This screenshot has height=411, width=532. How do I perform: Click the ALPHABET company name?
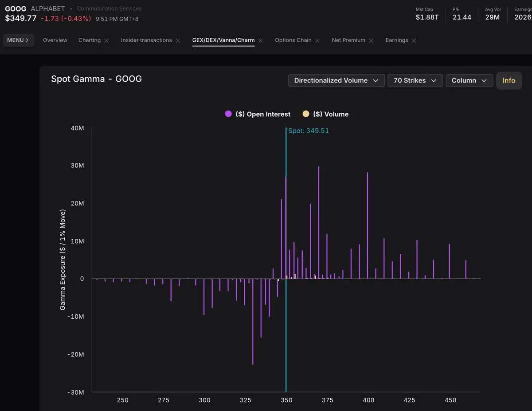(48, 8)
